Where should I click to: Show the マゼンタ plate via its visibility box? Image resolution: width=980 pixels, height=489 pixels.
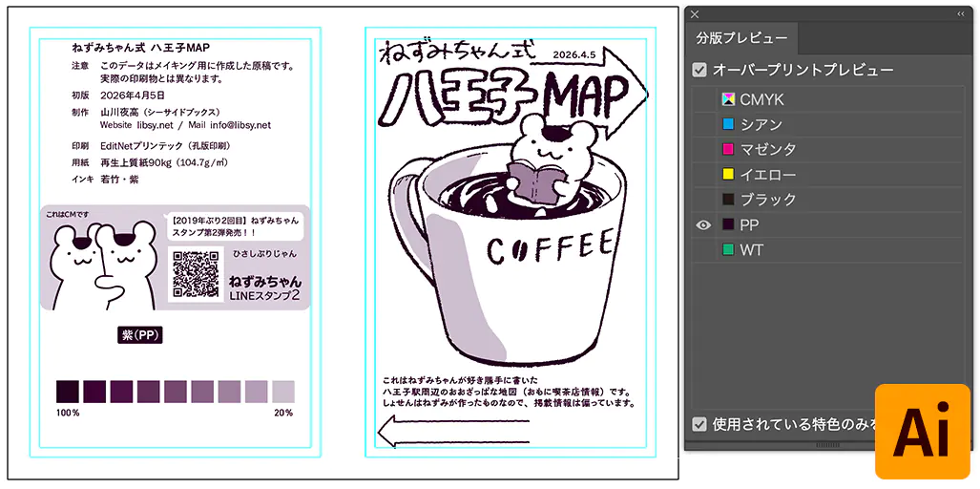(x=703, y=150)
